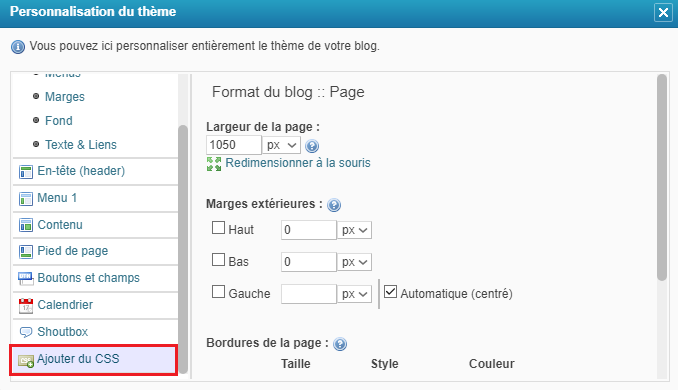Click the Pied de page layout icon
The height and width of the screenshot is (390, 678).
26,252
